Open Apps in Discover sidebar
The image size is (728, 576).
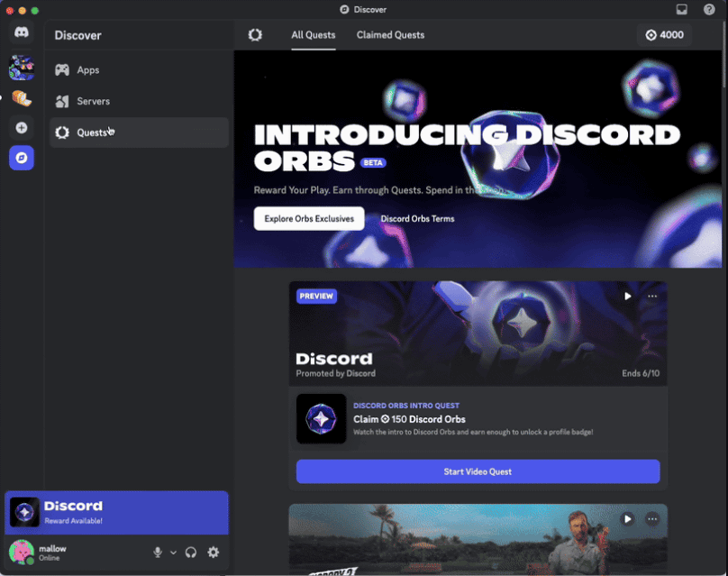[140, 70]
